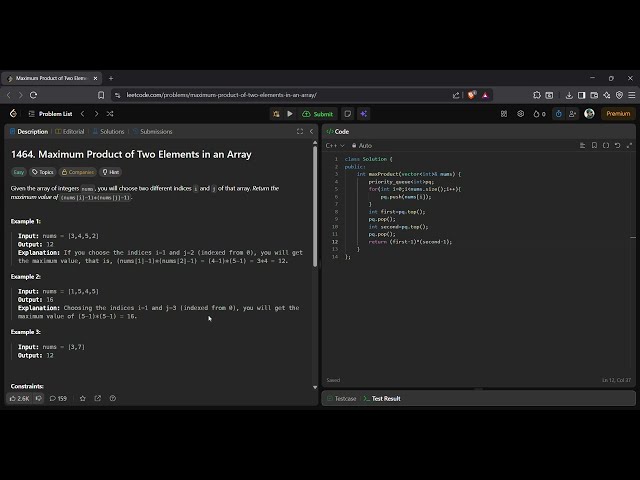640x480 pixels.
Task: Switch to the Editorial tab
Action: tap(70, 131)
